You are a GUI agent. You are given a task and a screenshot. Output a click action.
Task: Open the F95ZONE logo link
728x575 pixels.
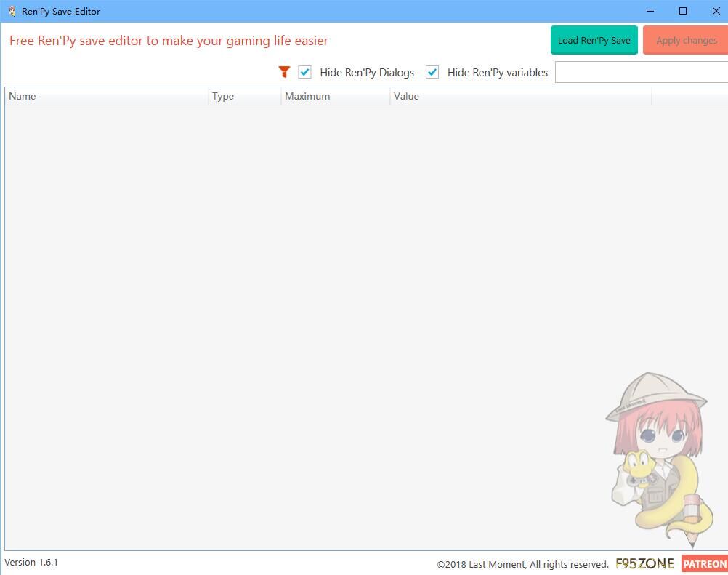tap(644, 563)
